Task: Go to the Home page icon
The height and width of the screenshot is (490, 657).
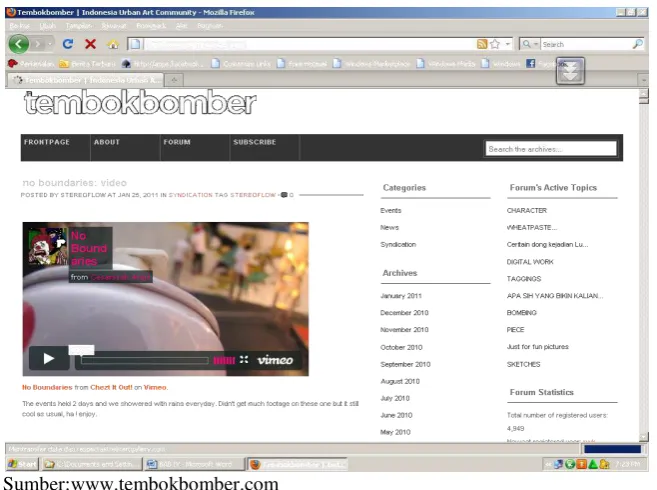Action: (113, 44)
